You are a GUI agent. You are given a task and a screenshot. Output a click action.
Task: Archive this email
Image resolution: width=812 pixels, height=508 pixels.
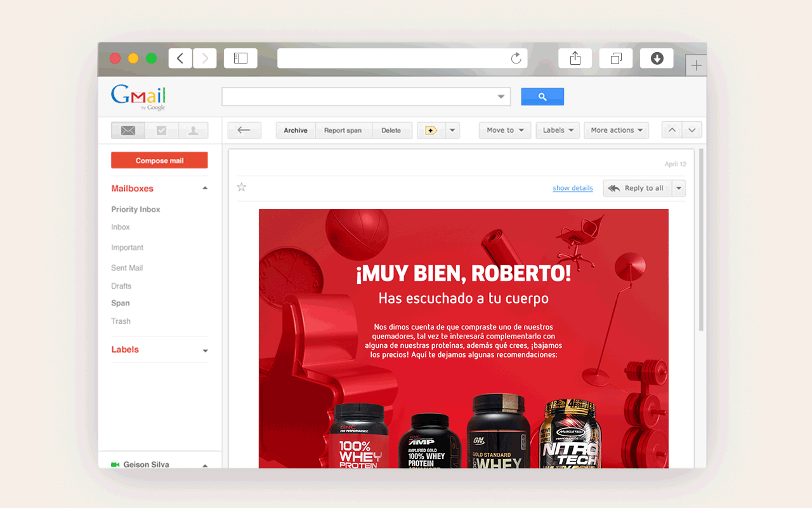pyautogui.click(x=296, y=130)
